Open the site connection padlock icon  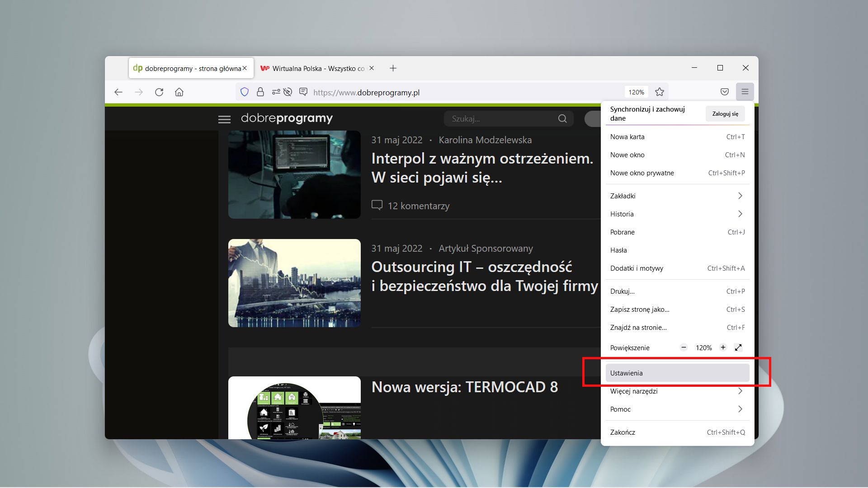(x=260, y=92)
